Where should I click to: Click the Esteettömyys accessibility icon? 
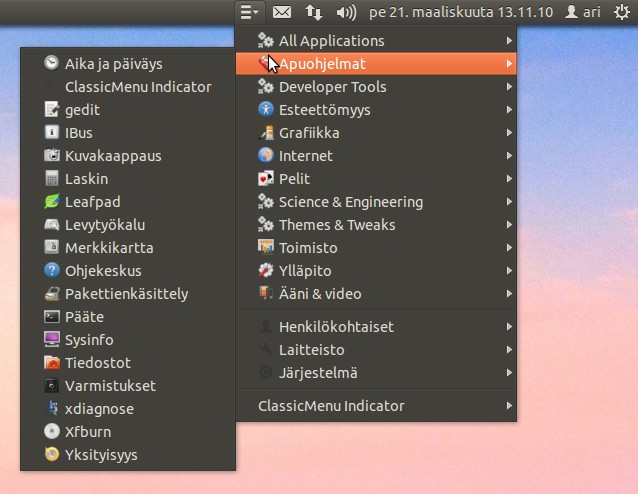[266, 109]
